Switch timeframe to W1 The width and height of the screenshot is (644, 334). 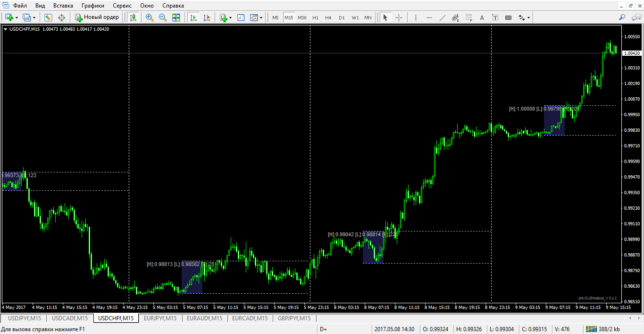[x=355, y=17]
